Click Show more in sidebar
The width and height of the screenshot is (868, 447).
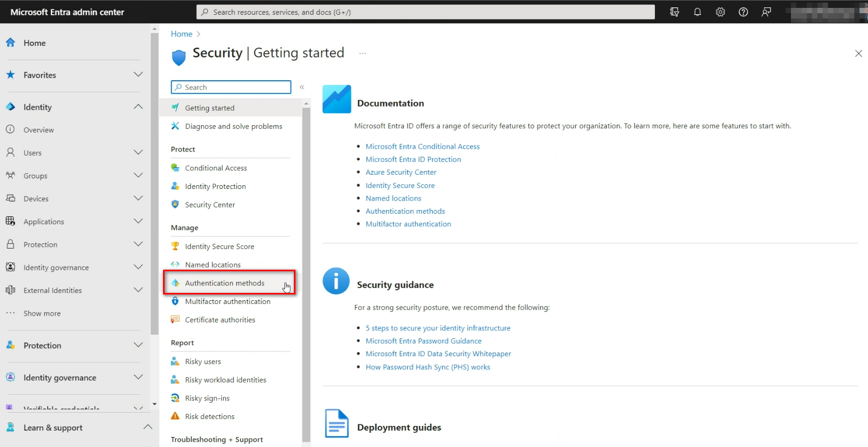pyautogui.click(x=42, y=313)
